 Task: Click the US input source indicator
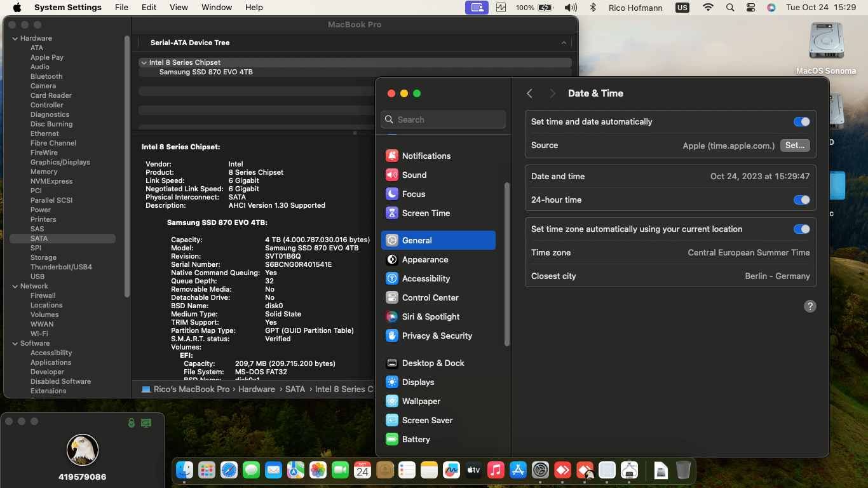682,8
